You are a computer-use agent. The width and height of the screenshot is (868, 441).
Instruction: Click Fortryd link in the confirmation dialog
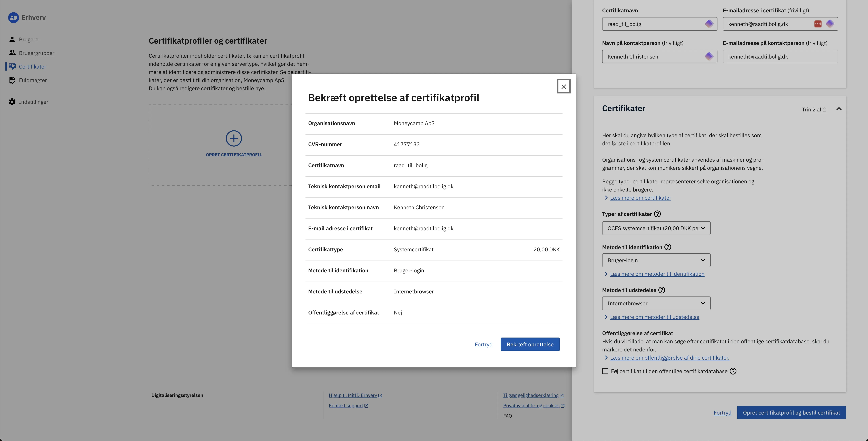click(484, 344)
